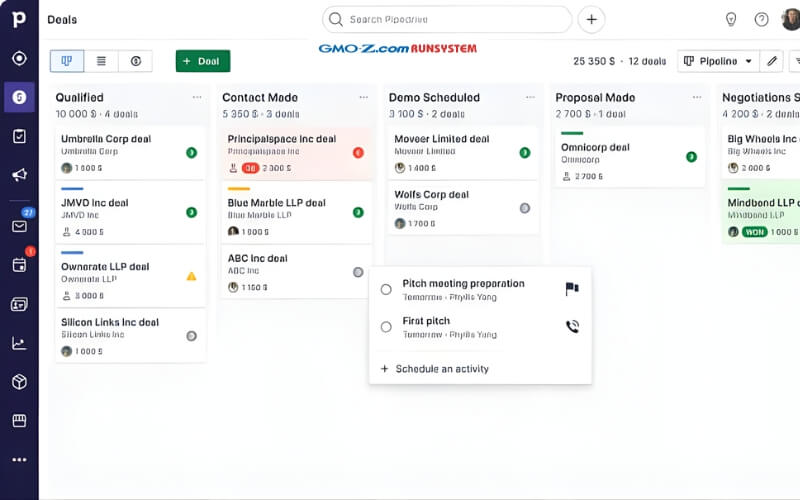Open the Campaigns megaphone sidebar icon
This screenshot has height=500, width=800.
coord(19,175)
